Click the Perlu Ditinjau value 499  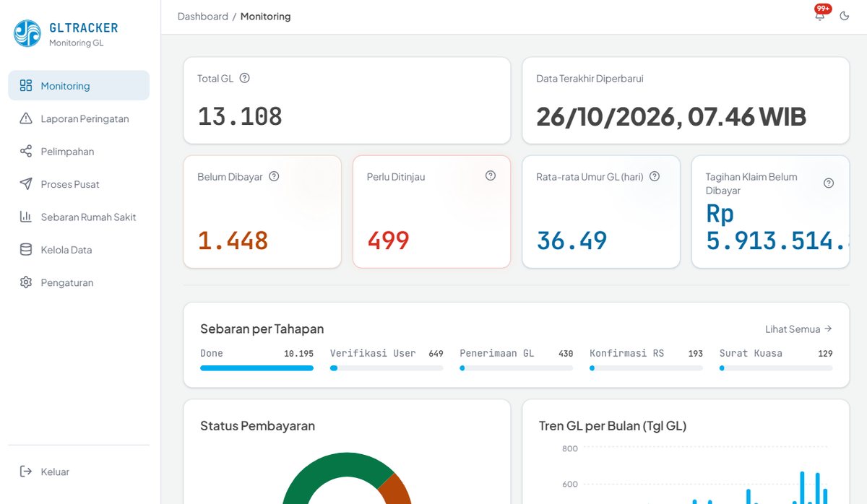pos(388,240)
